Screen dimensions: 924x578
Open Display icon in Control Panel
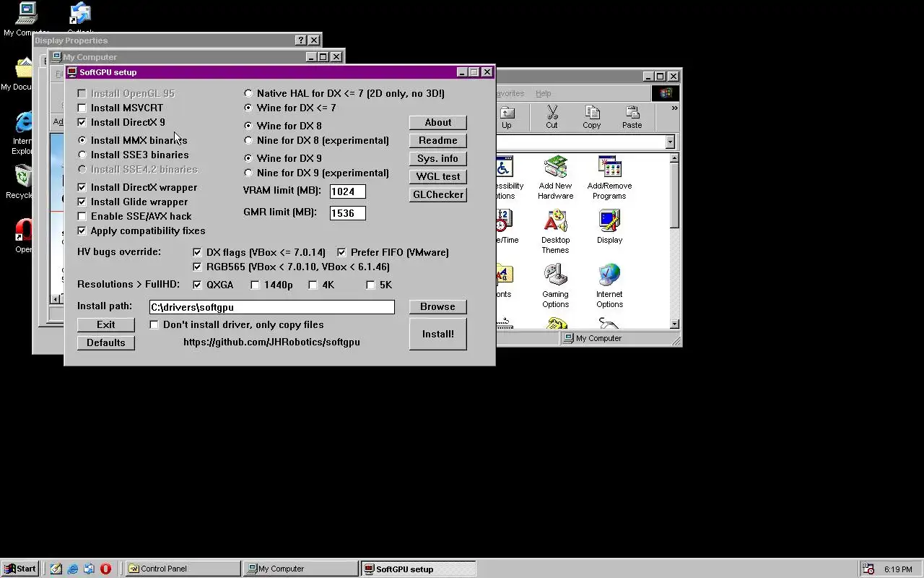(609, 227)
